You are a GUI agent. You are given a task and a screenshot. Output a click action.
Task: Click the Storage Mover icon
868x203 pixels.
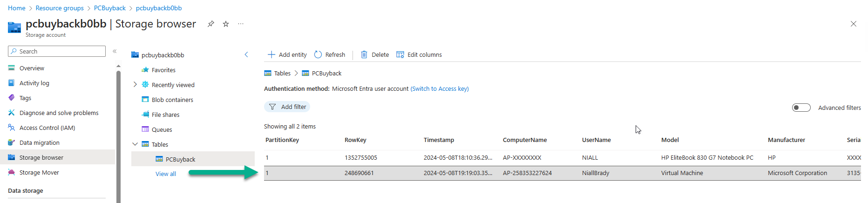tap(12, 172)
